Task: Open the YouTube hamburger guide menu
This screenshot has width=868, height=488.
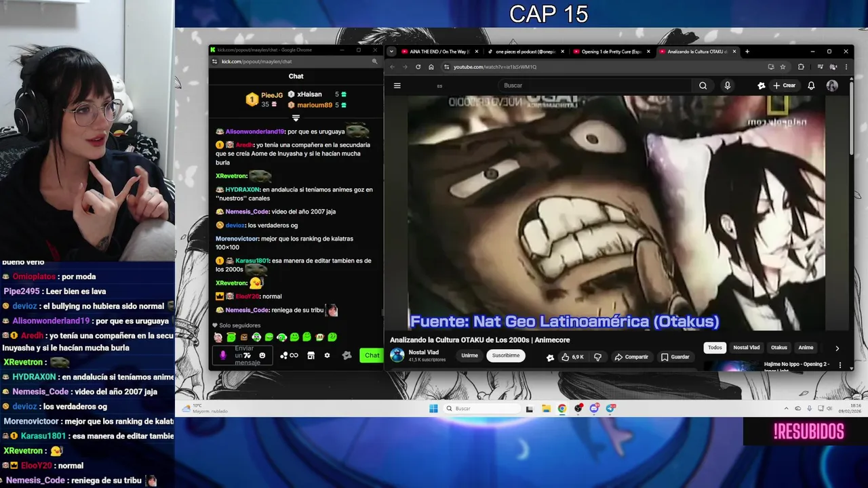Action: [x=397, y=85]
